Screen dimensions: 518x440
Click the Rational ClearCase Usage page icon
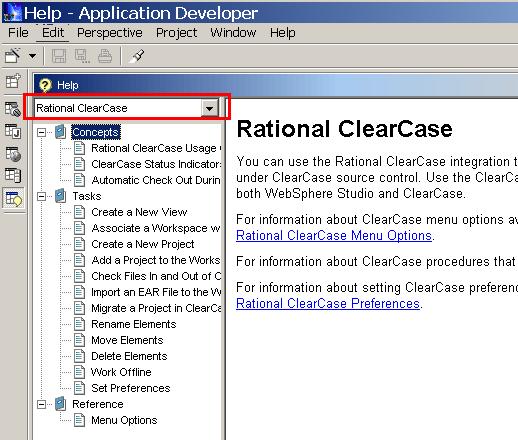click(79, 148)
